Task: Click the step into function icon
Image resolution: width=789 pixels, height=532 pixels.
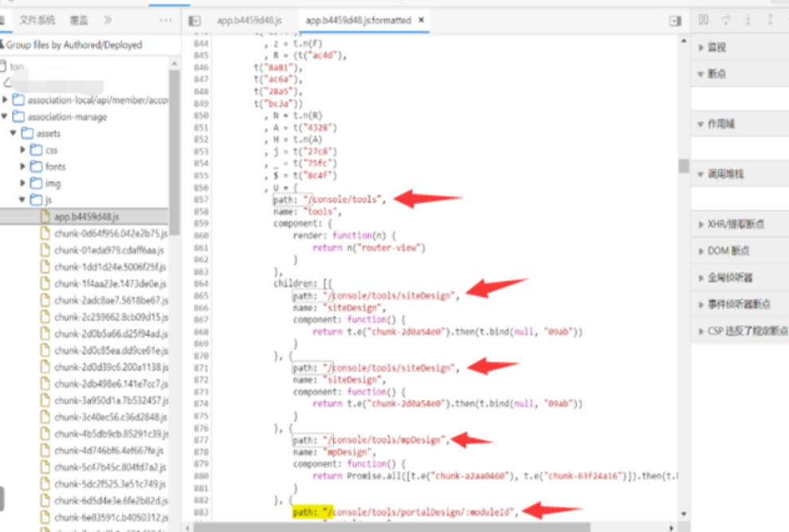Action: click(x=748, y=20)
